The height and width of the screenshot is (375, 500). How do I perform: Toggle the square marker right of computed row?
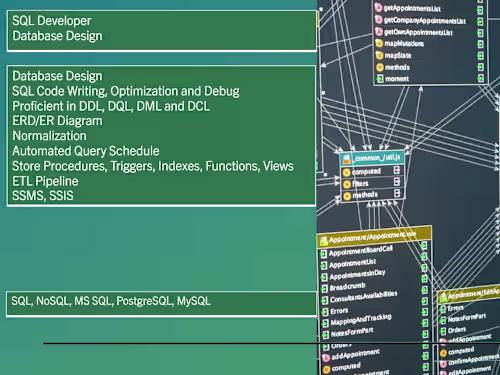397,170
